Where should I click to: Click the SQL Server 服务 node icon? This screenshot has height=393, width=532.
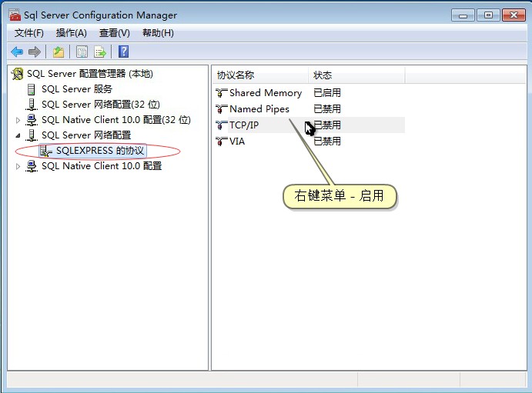(32, 89)
